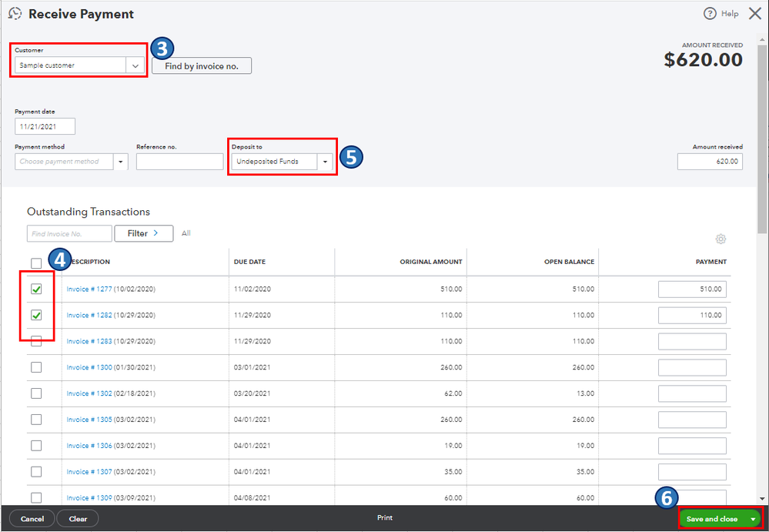Viewport: 769px width, 532px height.
Task: Check the Invoice # 1305 checkbox
Action: [x=36, y=420]
